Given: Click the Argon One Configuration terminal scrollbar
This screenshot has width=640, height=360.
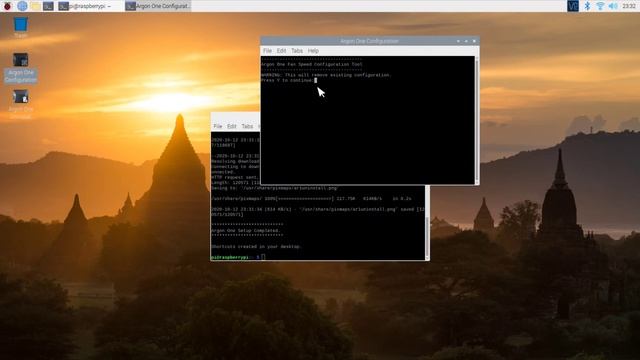Looking at the screenshot, I should click(477, 120).
